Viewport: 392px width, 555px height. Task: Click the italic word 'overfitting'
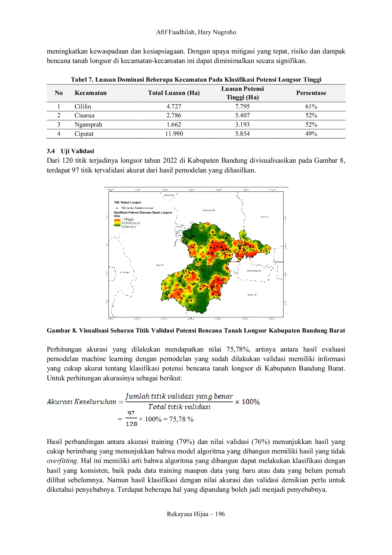[62, 461]
